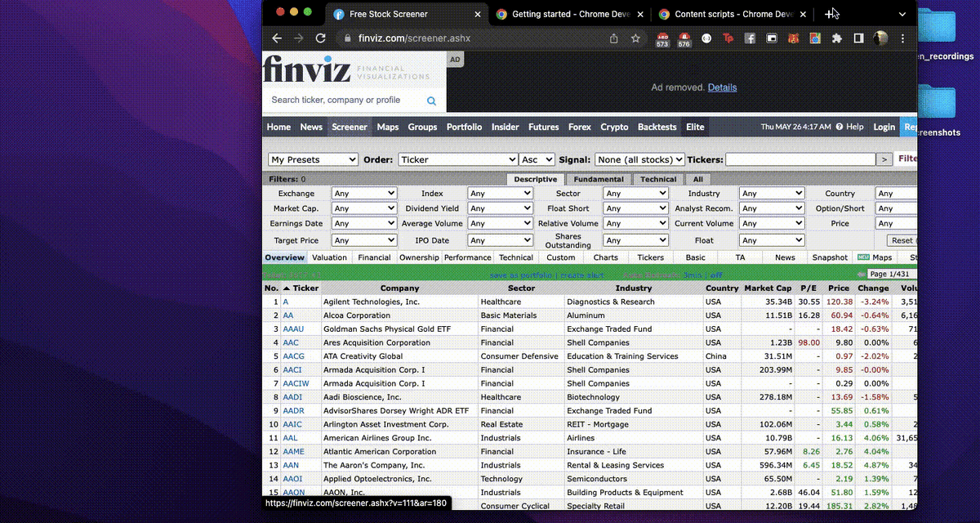Close the Getting started Chrome tab
980x523 pixels.
(x=641, y=14)
